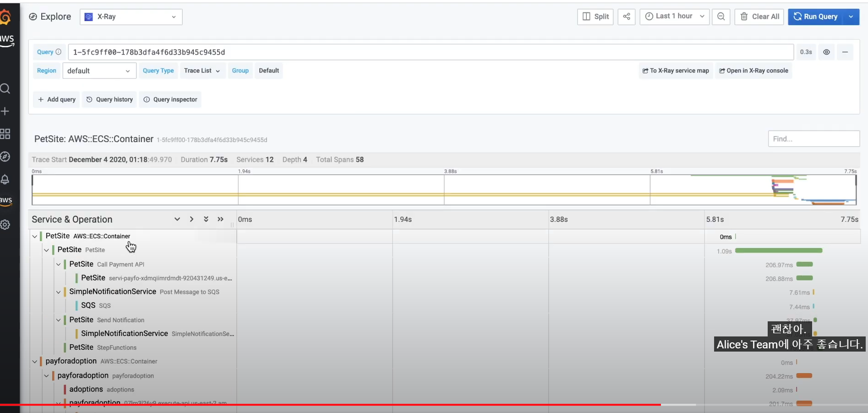
Task: Select SimpleNotificationService SimpleNotificationSe... row
Action: pyautogui.click(x=158, y=334)
